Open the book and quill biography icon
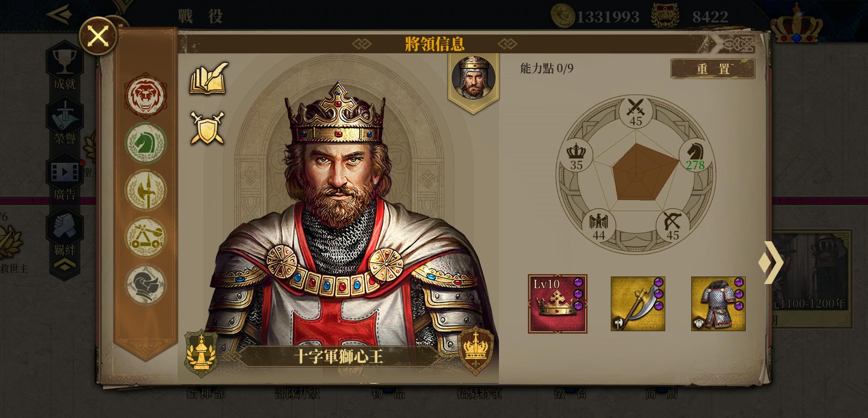 coord(208,78)
